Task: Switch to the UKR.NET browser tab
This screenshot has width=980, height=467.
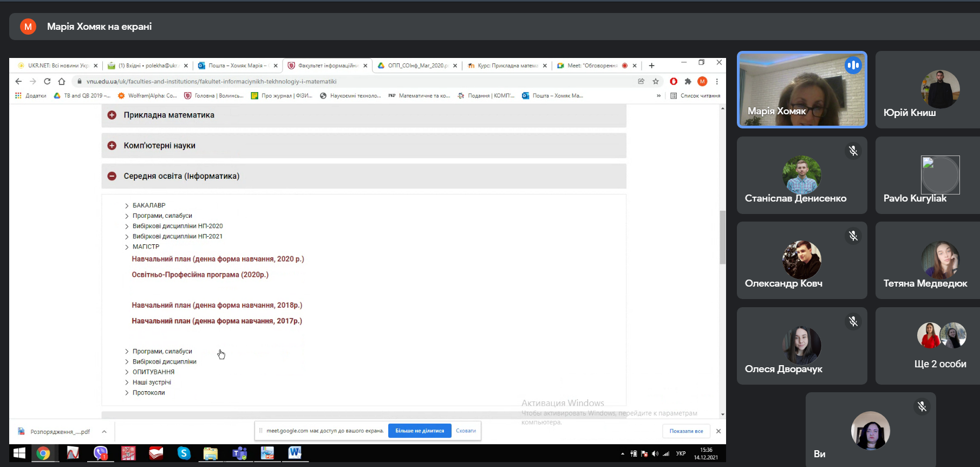Action: [x=57, y=66]
